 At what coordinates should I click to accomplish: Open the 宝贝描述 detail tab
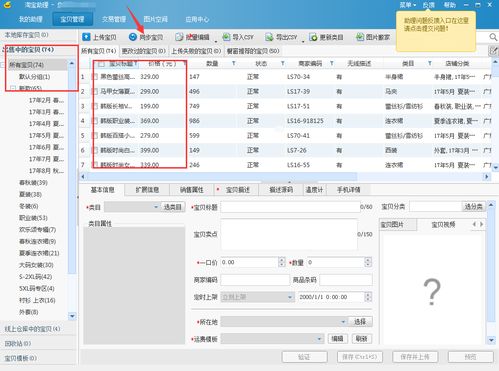[x=237, y=190]
